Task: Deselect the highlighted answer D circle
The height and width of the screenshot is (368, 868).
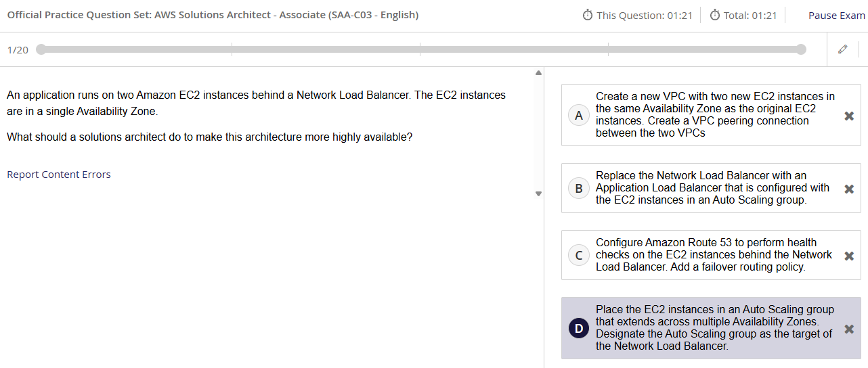Action: pyautogui.click(x=579, y=329)
